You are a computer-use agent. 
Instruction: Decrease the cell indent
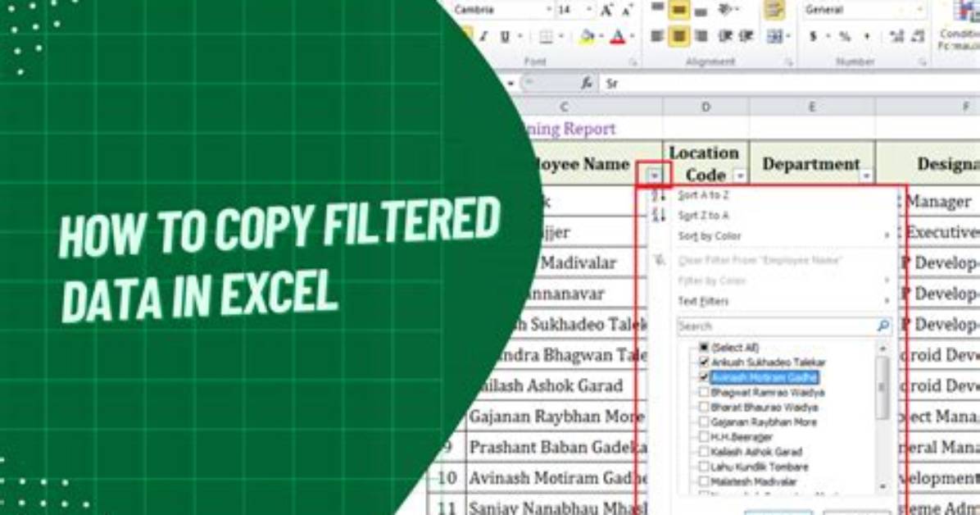point(725,37)
